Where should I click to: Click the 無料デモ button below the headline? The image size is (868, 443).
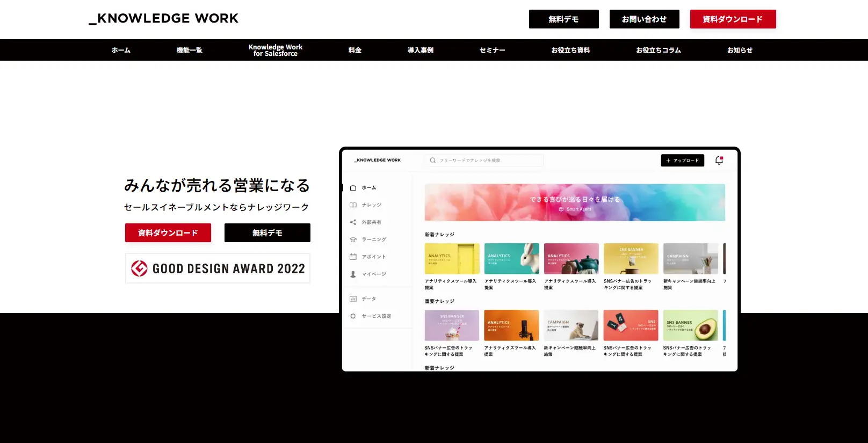[x=267, y=233]
